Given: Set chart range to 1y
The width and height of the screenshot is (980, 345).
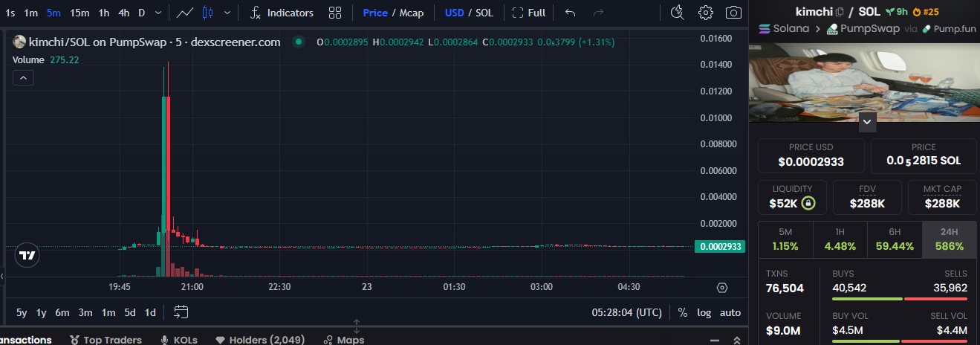Looking at the screenshot, I should (x=42, y=312).
